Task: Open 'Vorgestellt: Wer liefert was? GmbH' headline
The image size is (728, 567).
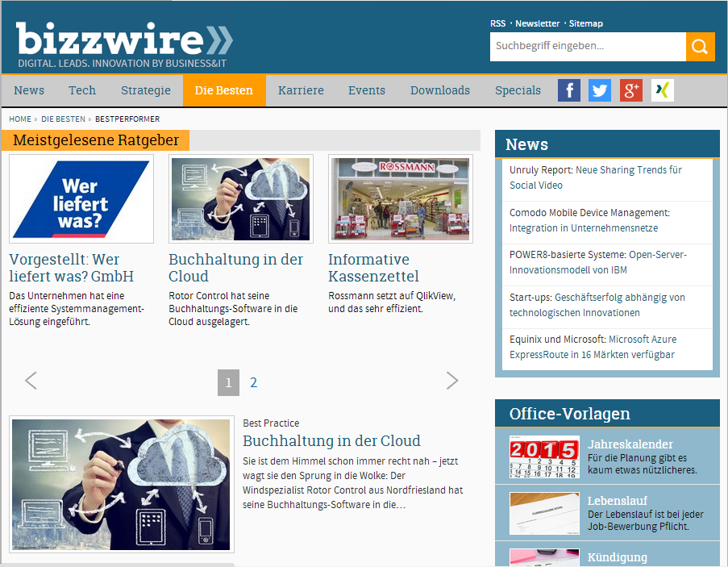Action: (71, 268)
